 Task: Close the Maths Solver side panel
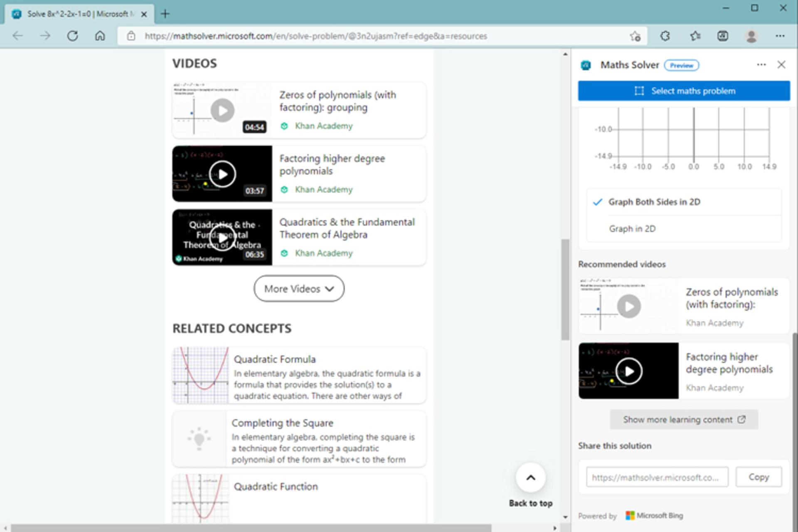tap(781, 64)
